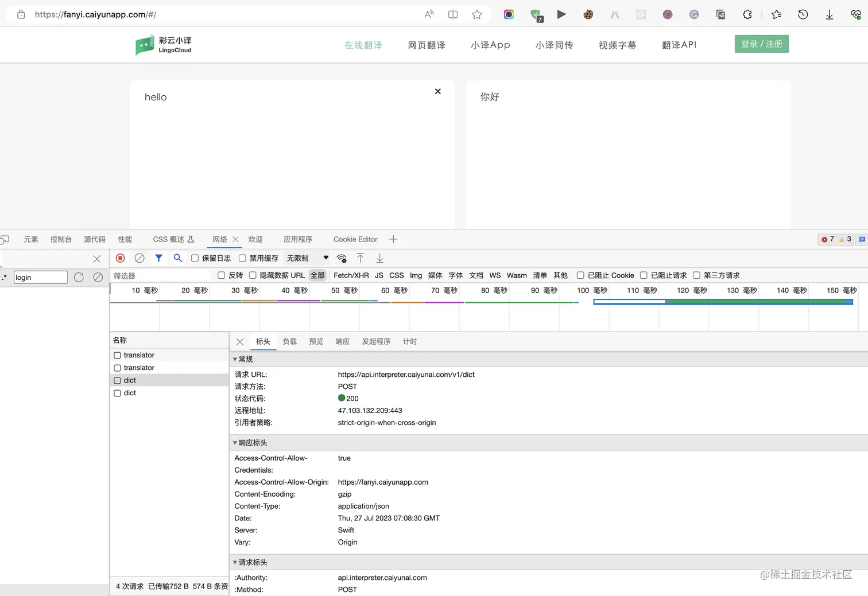Select the second translator request row
This screenshot has width=868, height=596.
click(169, 368)
